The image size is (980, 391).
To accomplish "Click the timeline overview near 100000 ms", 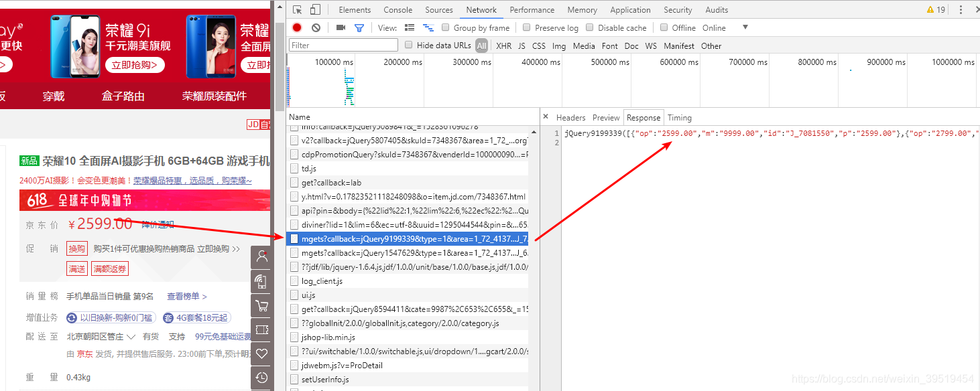I will pyautogui.click(x=334, y=62).
